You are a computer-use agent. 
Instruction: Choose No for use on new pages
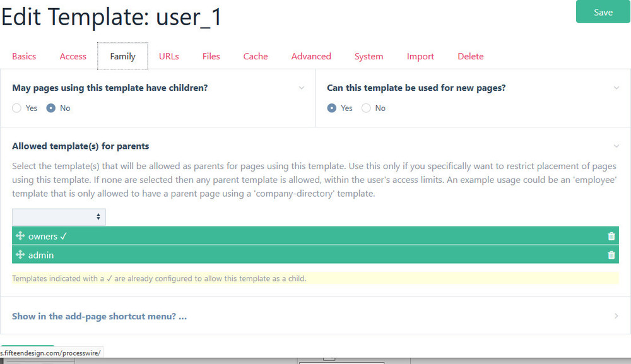(366, 109)
